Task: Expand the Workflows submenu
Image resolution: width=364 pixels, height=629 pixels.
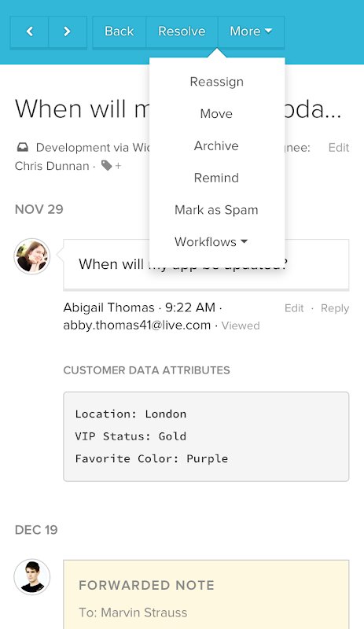Action: [x=211, y=242]
